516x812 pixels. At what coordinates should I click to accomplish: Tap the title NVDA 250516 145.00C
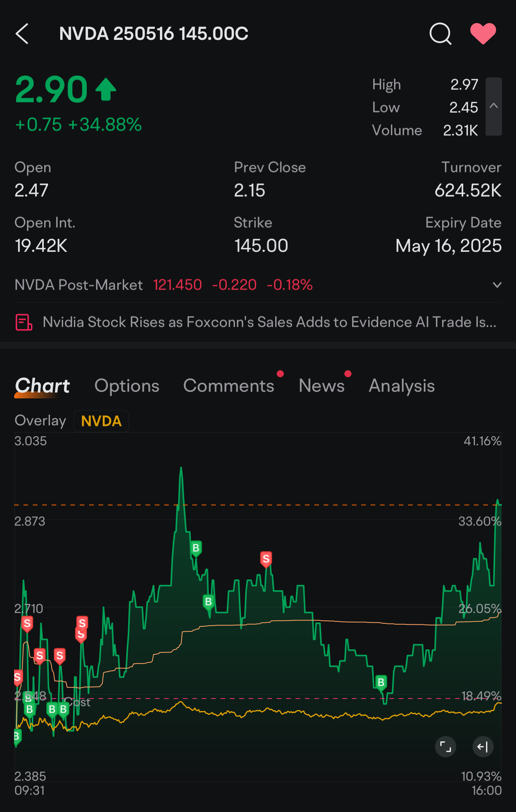(154, 34)
